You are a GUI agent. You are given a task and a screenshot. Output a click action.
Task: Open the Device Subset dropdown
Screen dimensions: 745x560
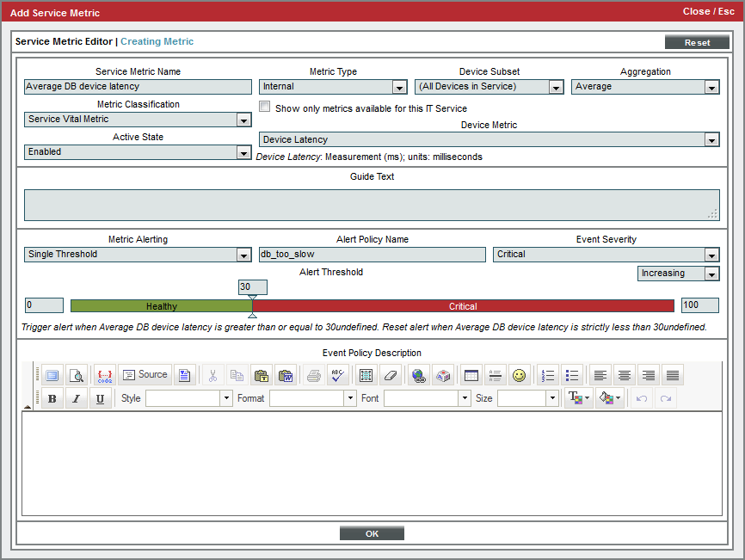click(555, 87)
